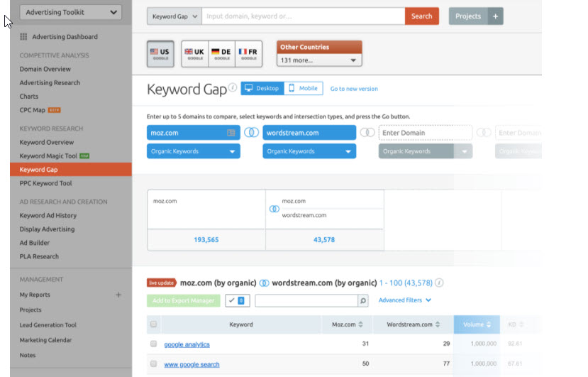The height and width of the screenshot is (377, 588).
Task: Click the info icon beside Keyword Gap title
Action: (x=233, y=87)
